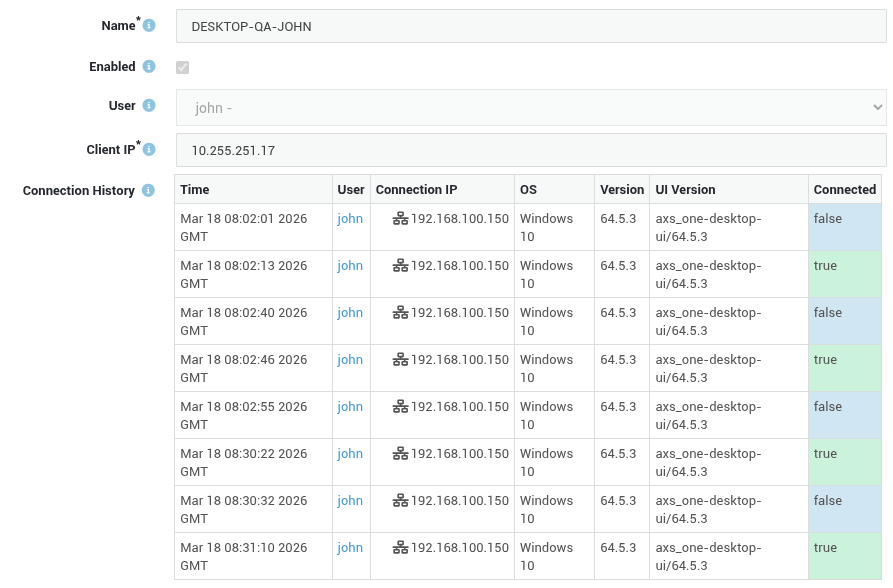Select the time Mar 18 08:02:13 2026 GMT

pyautogui.click(x=244, y=275)
